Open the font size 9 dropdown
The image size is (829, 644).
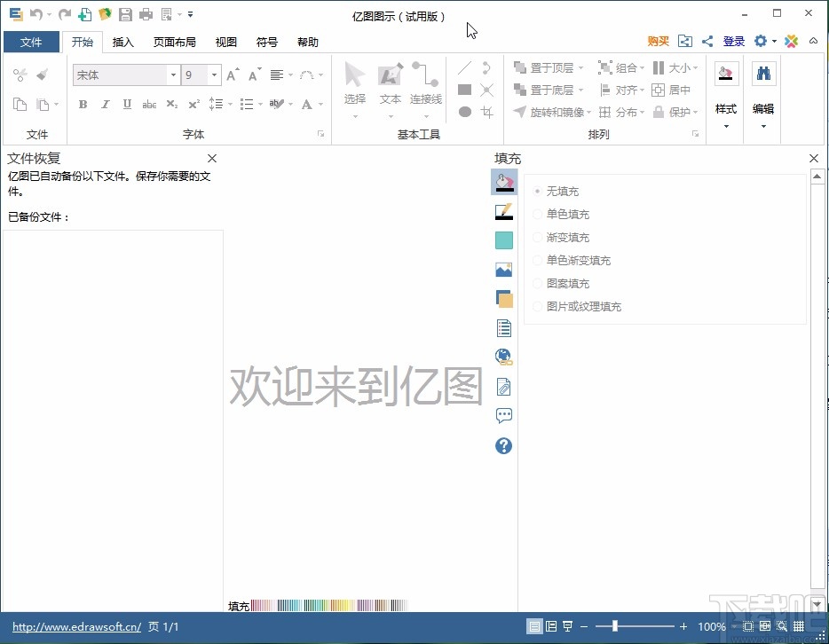pos(214,75)
